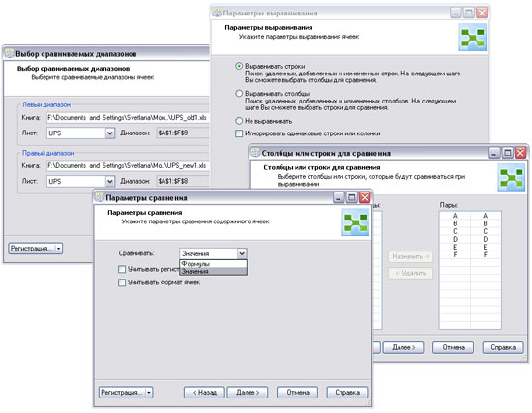
Task: Click compare logo in Столбцы или строки window
Action: [512, 178]
